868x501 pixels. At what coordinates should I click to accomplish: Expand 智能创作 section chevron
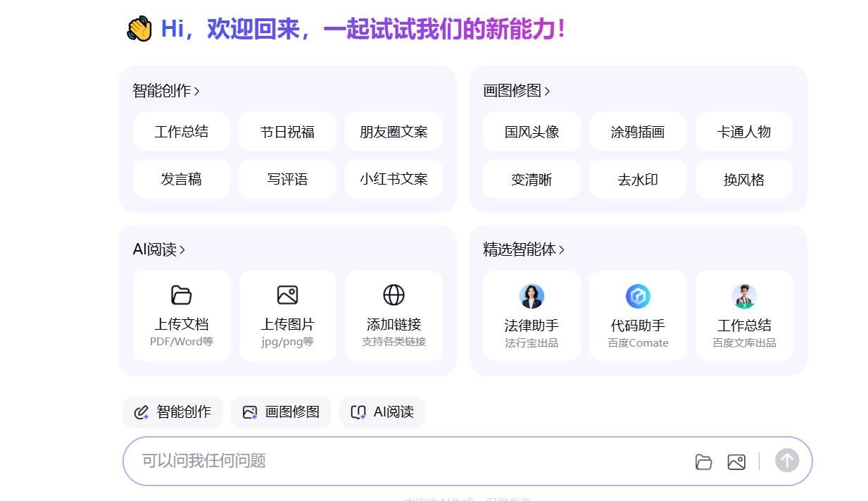click(196, 91)
